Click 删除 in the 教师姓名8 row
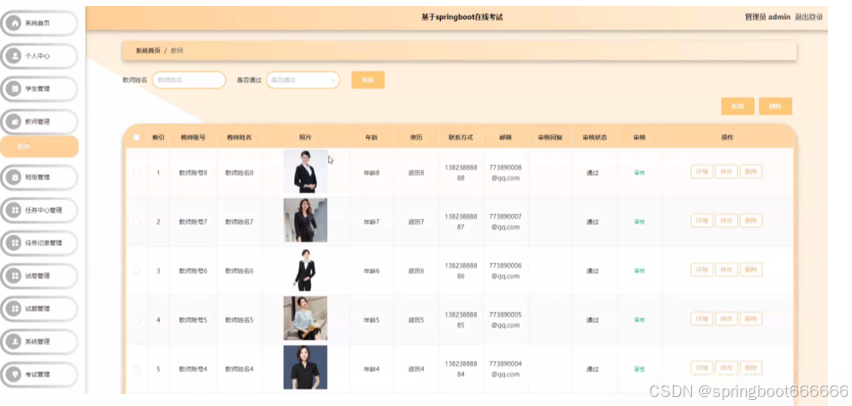Viewport: 852px width, 406px height. [751, 172]
